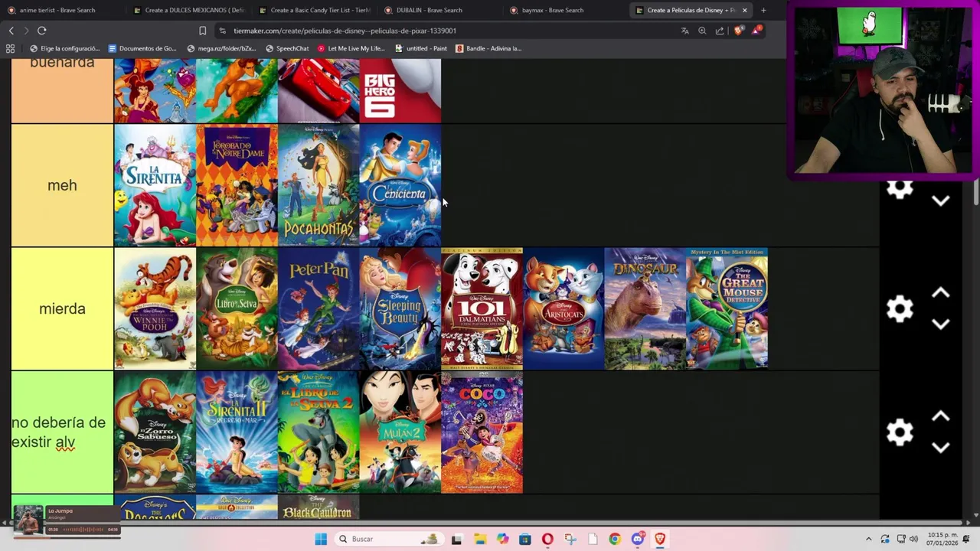The width and height of the screenshot is (980, 551).
Task: Open Opera browser from the taskbar
Action: point(547,539)
